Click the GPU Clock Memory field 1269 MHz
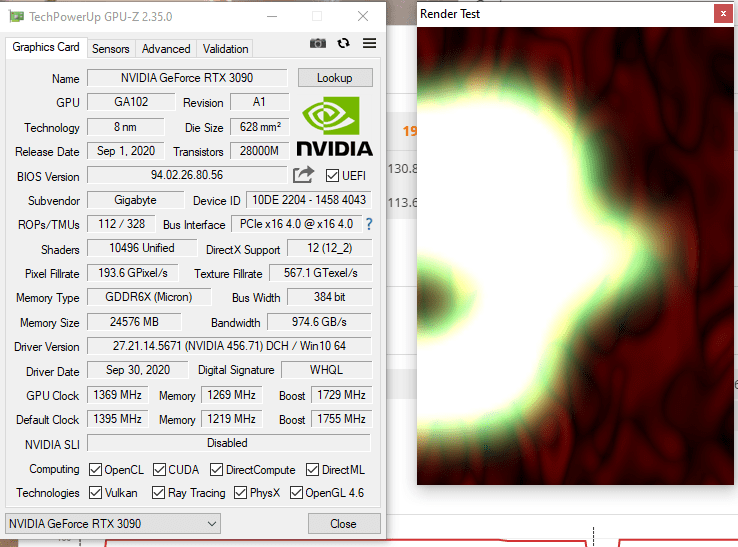The width and height of the screenshot is (738, 547). (x=232, y=394)
